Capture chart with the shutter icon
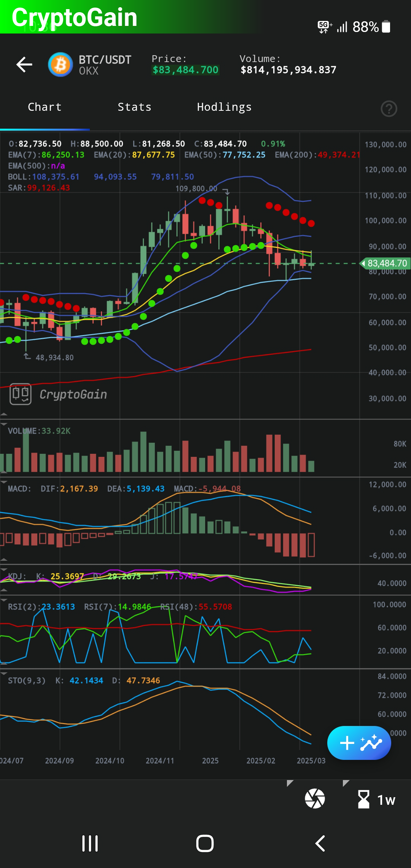The image size is (411, 868). click(315, 798)
